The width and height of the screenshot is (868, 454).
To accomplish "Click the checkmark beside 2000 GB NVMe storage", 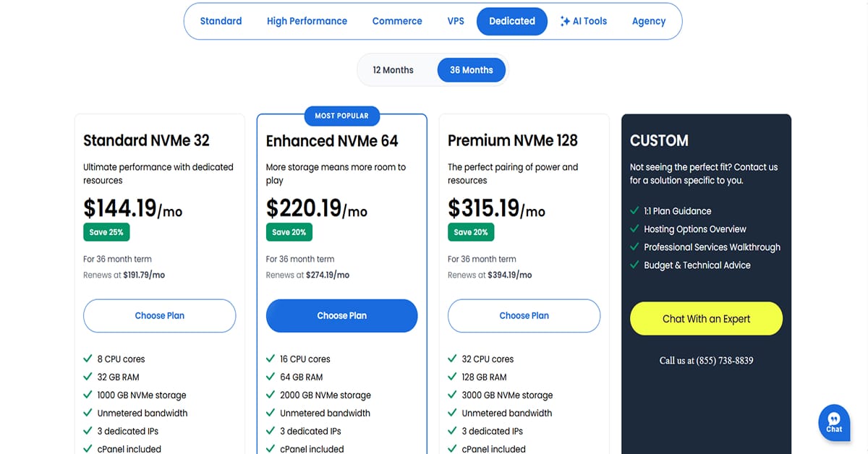I will coord(271,395).
